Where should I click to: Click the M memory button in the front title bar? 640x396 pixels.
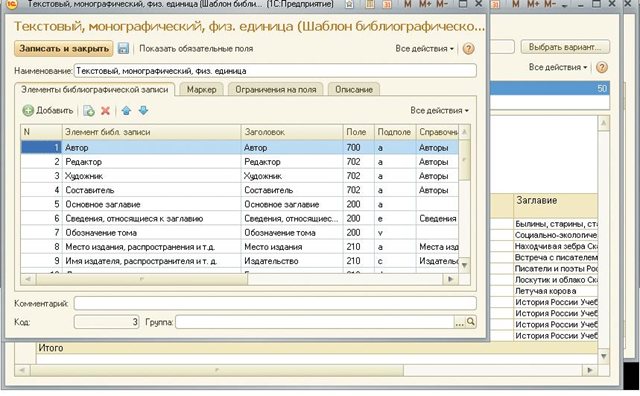(407, 4)
